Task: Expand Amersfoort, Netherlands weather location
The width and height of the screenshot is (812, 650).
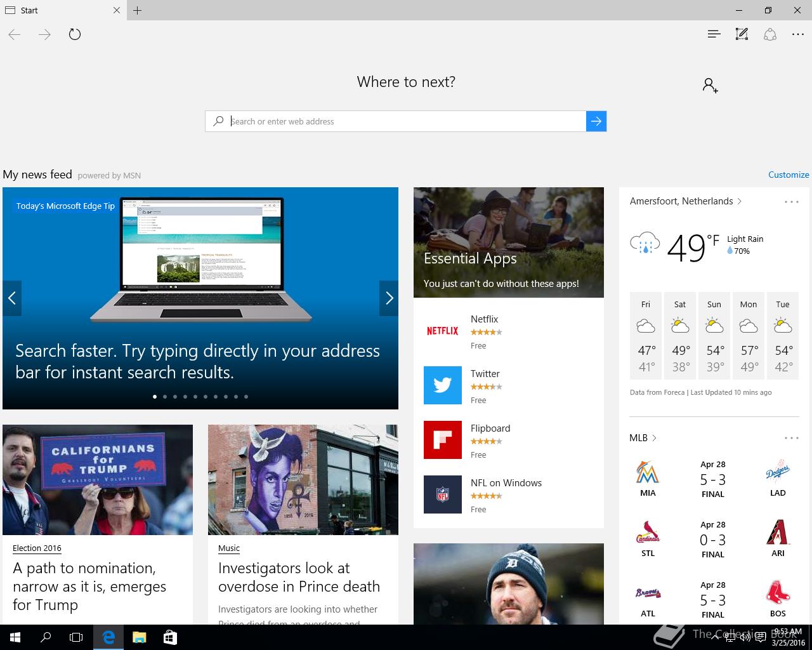Action: click(686, 201)
